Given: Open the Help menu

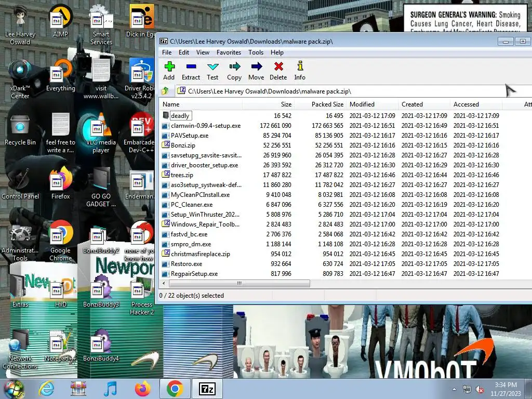Looking at the screenshot, I should (x=277, y=52).
